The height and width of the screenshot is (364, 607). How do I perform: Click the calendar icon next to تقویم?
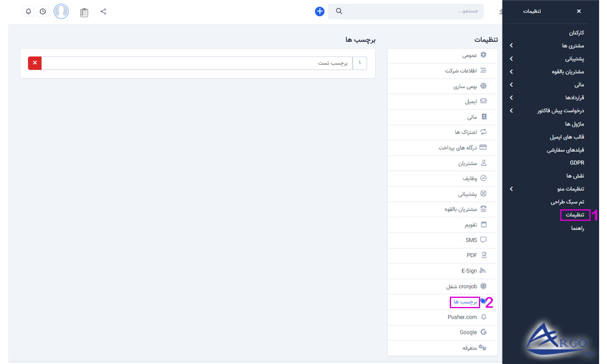(x=483, y=224)
